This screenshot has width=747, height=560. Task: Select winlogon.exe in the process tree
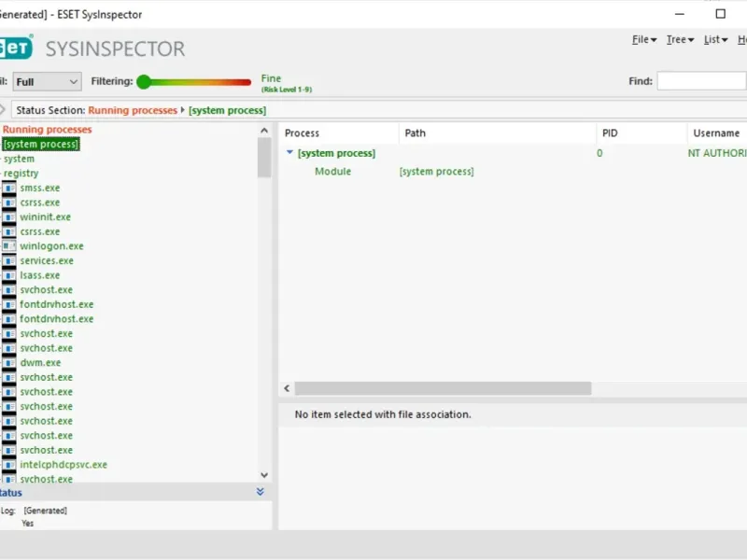coord(51,246)
